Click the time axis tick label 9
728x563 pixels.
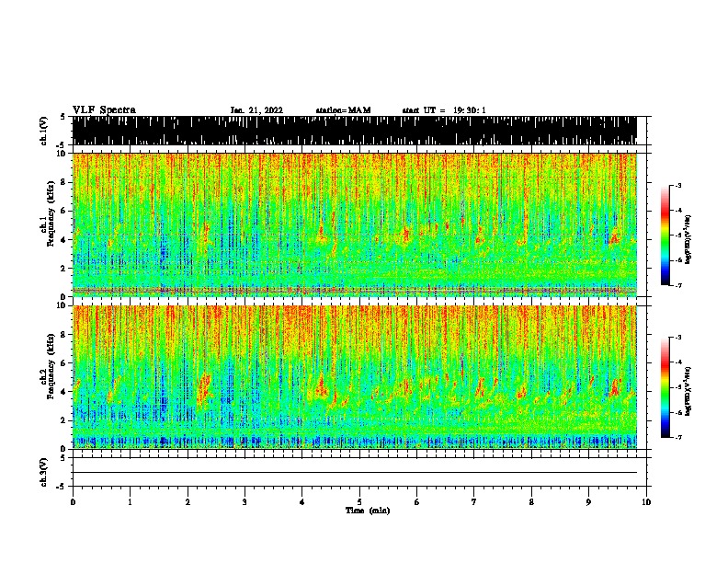(x=588, y=502)
